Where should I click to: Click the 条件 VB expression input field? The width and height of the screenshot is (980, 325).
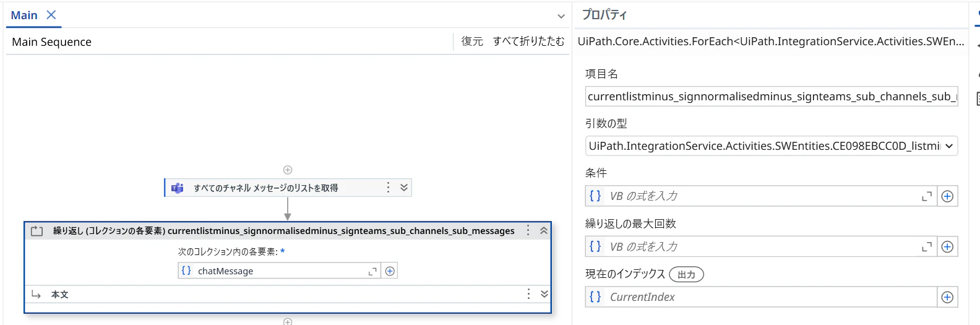761,196
